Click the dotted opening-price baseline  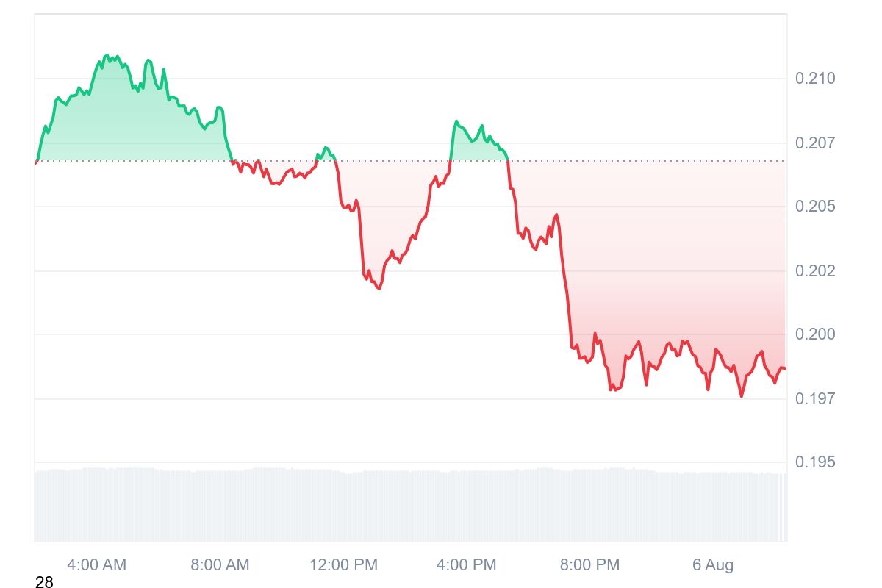point(410,161)
